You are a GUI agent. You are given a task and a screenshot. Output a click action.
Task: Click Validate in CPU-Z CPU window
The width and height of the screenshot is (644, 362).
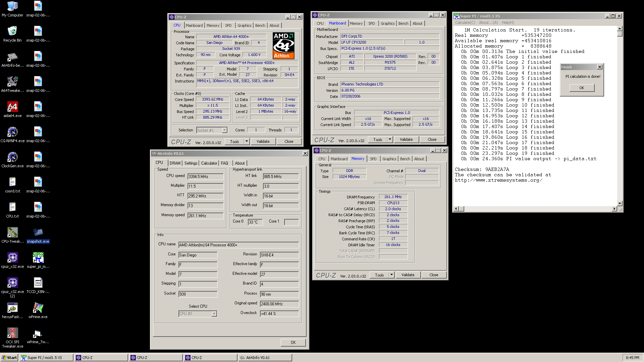pos(263,141)
